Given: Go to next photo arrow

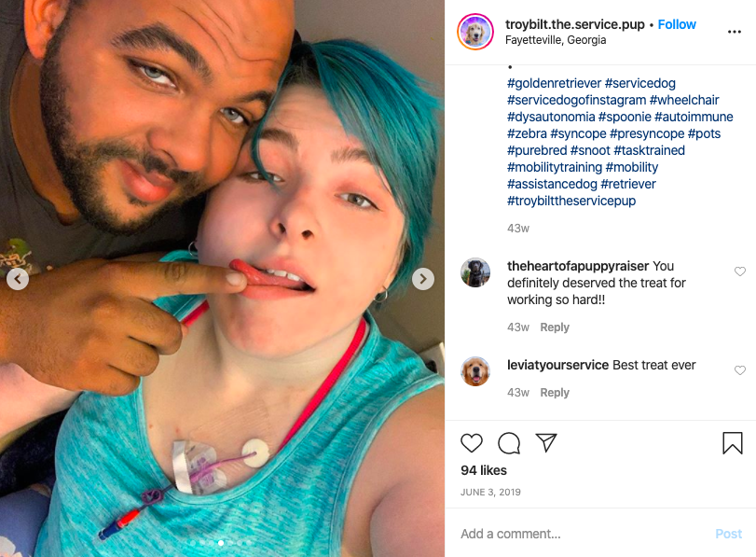Looking at the screenshot, I should pos(423,279).
